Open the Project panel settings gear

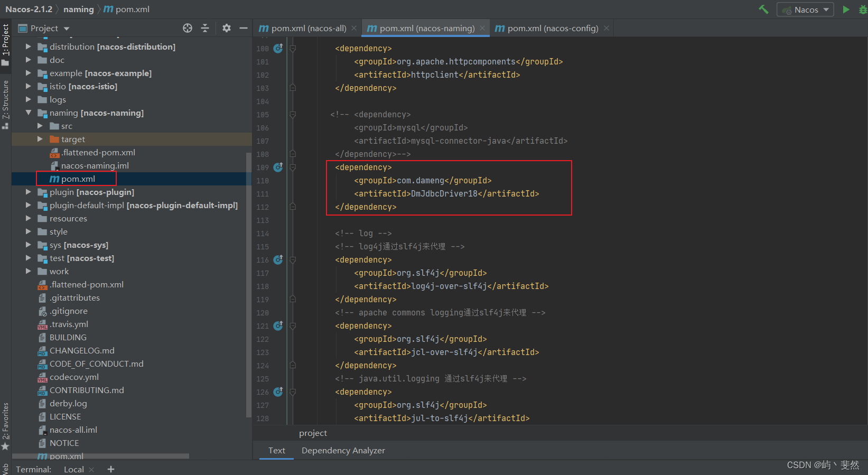pos(227,28)
